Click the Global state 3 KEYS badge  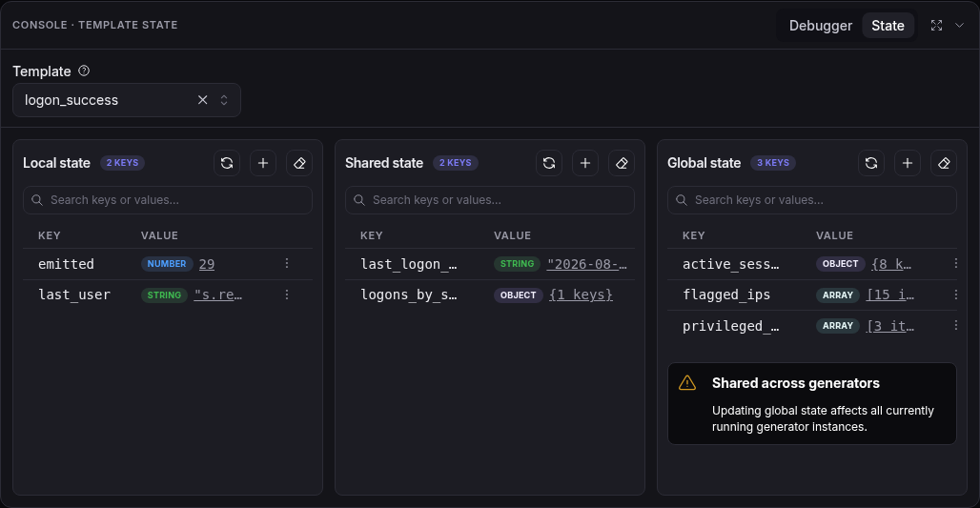773,162
